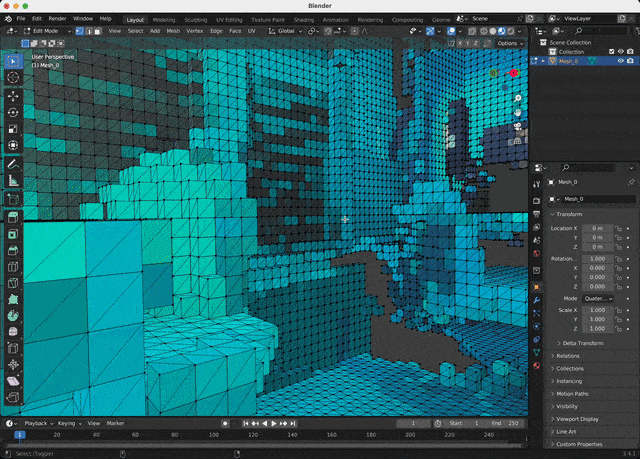Open Object Data green triangle tab
The height and width of the screenshot is (459, 640).
[536, 352]
